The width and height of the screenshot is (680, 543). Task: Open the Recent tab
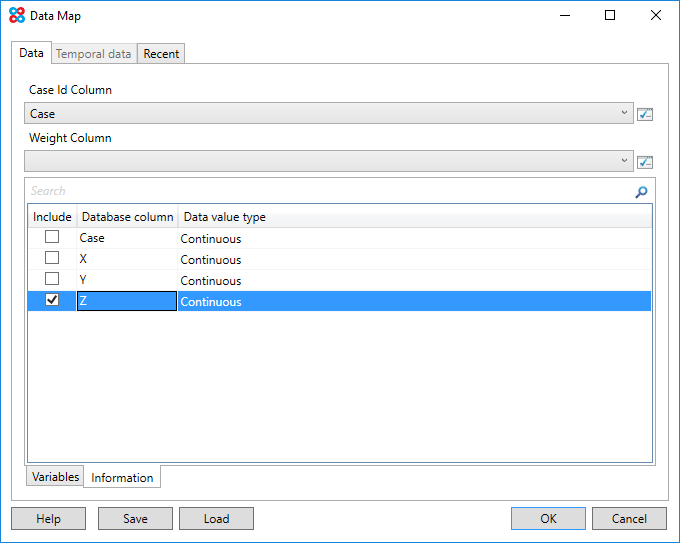161,54
